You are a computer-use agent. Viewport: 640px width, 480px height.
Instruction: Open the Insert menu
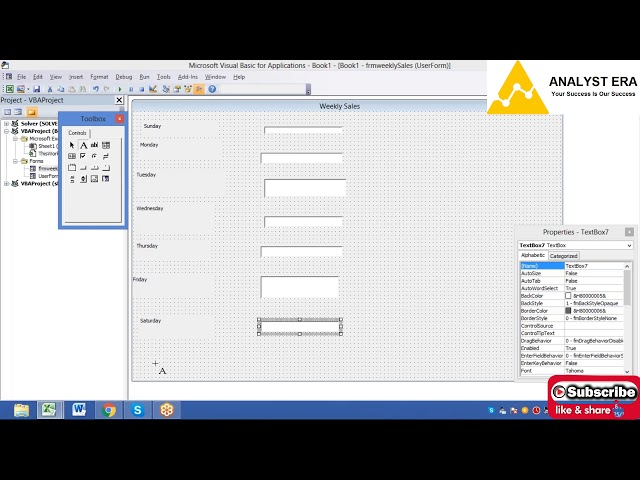pos(76,77)
